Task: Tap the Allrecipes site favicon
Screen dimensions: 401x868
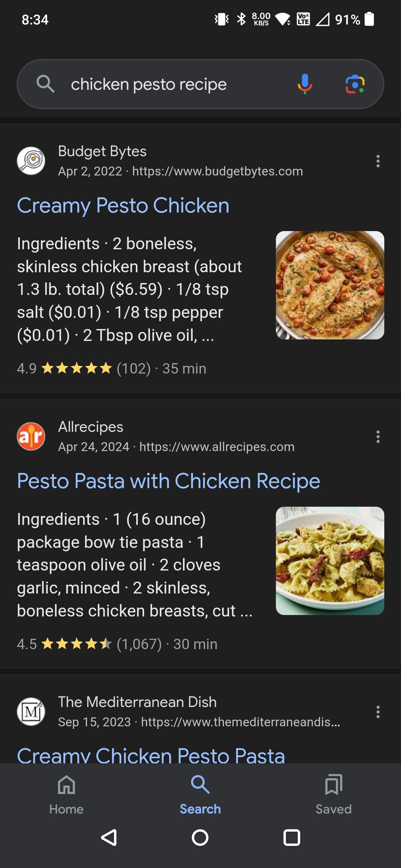Action: (31, 437)
